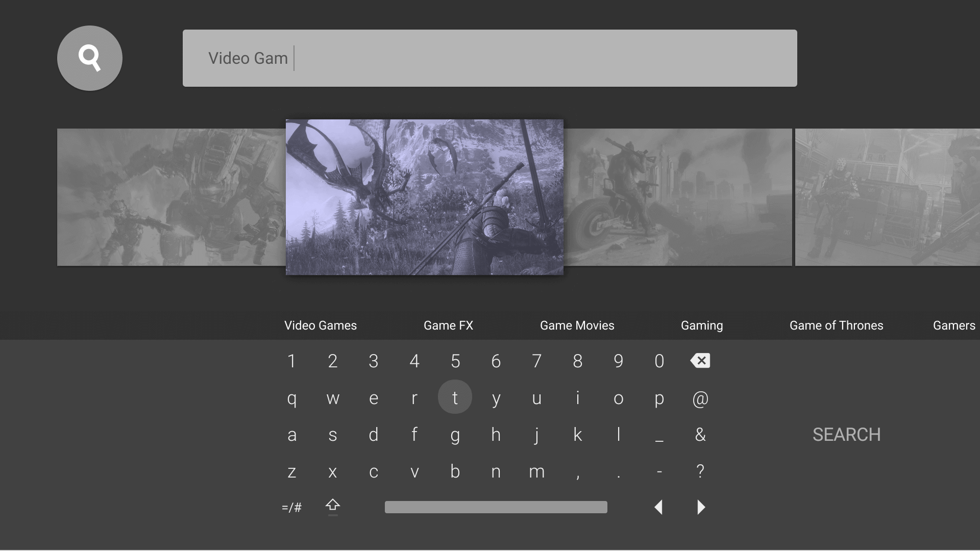
Task: Tap the number '2' key
Action: pyautogui.click(x=333, y=361)
